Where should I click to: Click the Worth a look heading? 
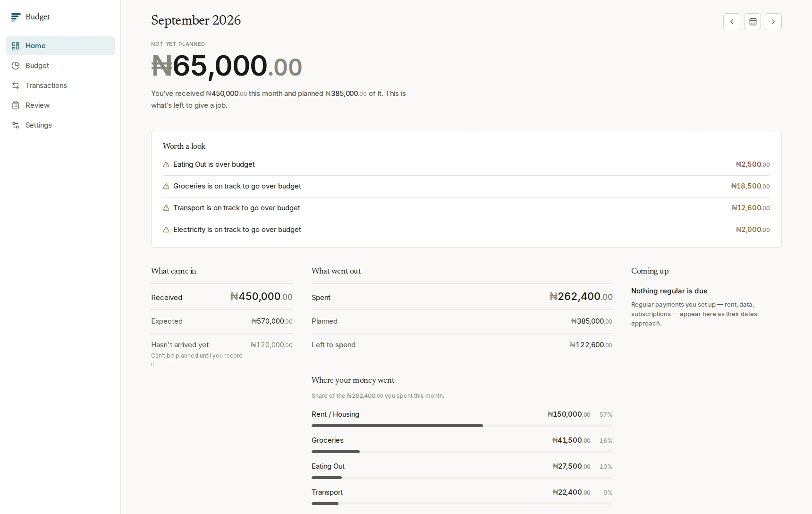[x=184, y=146]
